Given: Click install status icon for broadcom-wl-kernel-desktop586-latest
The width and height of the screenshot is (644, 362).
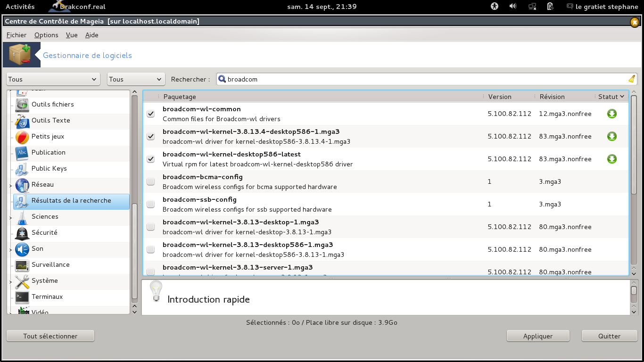Looking at the screenshot, I should [612, 159].
